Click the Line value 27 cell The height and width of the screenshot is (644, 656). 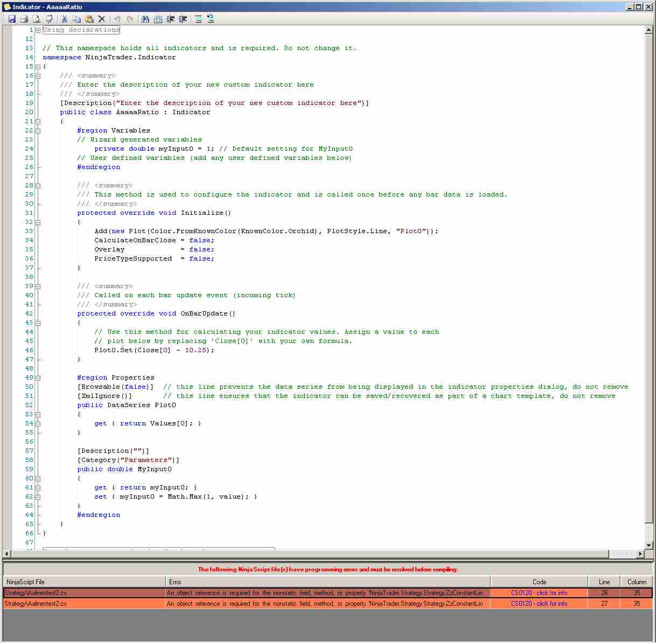click(x=604, y=604)
